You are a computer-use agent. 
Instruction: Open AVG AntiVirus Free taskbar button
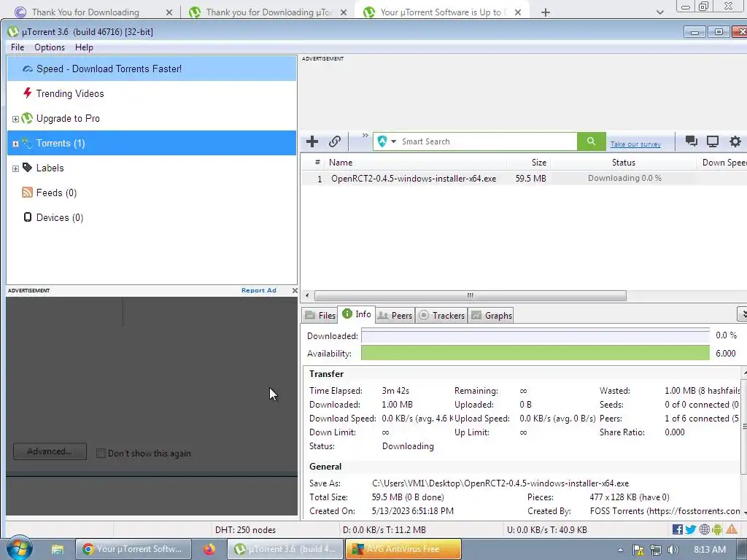pyautogui.click(x=403, y=549)
